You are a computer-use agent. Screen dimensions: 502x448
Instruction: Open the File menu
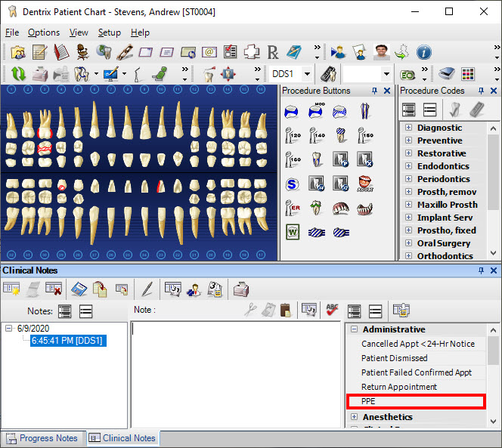pos(12,32)
